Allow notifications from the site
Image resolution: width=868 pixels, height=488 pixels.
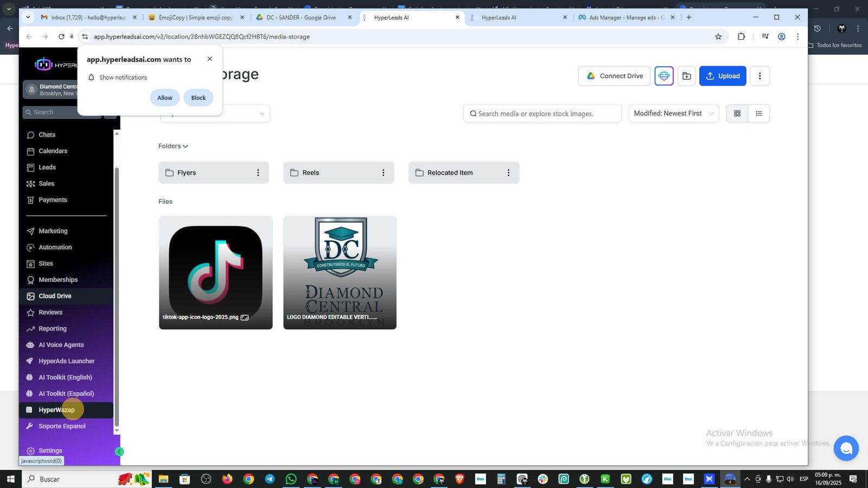click(x=165, y=98)
